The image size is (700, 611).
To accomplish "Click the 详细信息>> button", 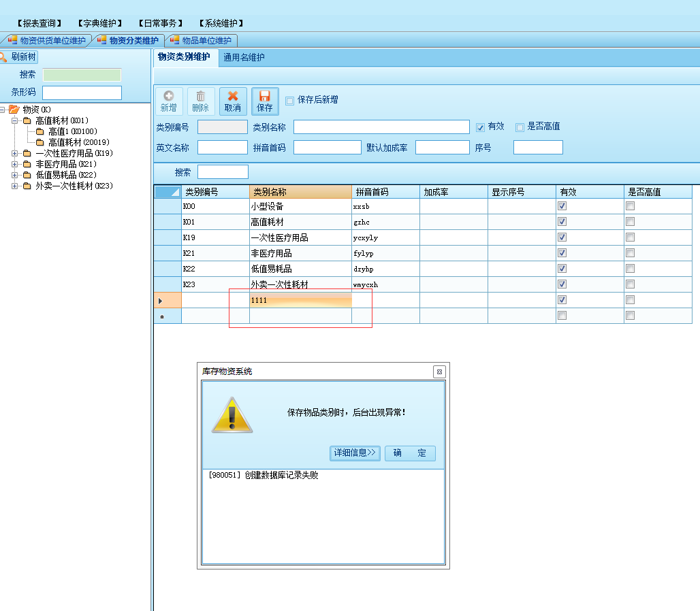I will pyautogui.click(x=355, y=453).
